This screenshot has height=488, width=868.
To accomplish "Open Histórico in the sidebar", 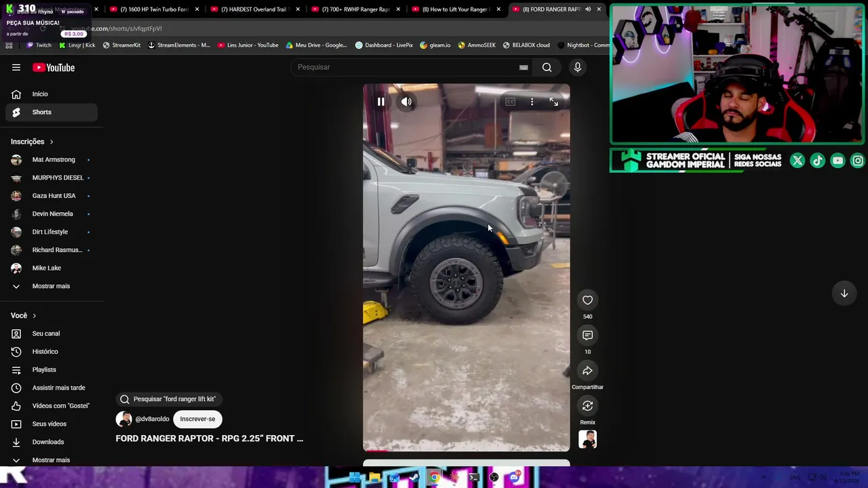I will click(52, 352).
